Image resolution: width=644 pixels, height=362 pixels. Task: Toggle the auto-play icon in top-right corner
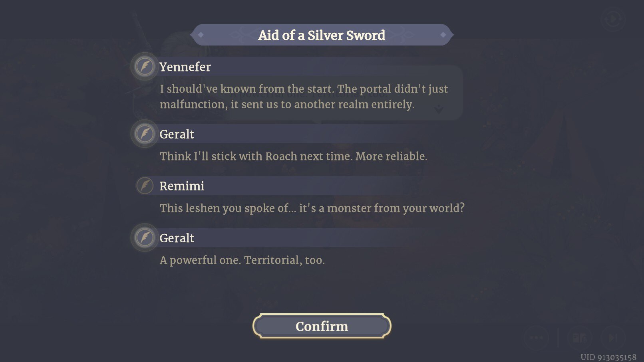point(612,19)
